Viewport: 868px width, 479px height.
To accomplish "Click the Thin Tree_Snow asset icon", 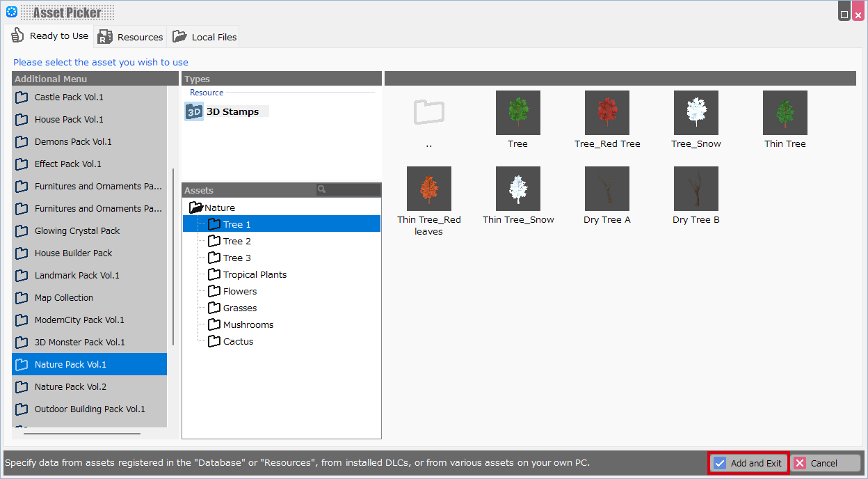I will pos(517,189).
